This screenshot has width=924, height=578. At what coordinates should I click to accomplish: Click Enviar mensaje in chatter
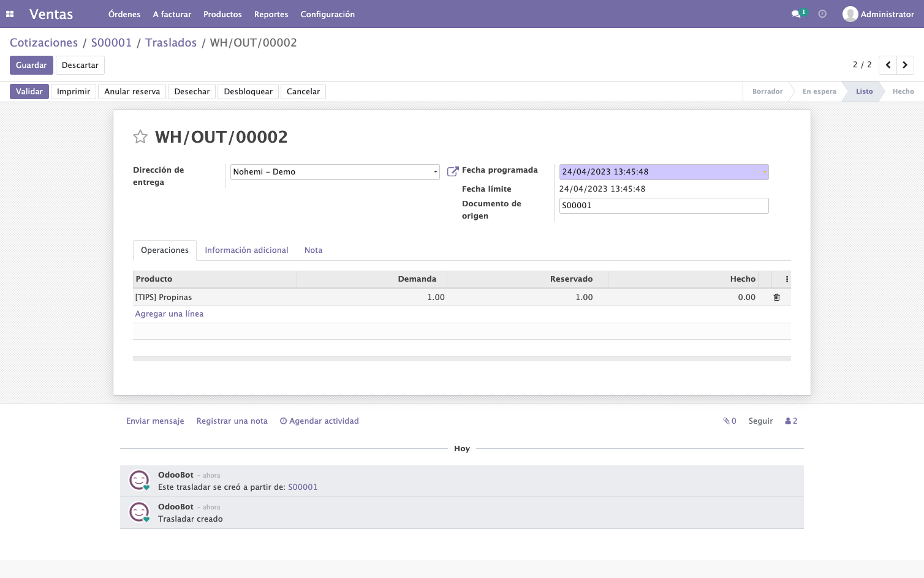coord(155,421)
